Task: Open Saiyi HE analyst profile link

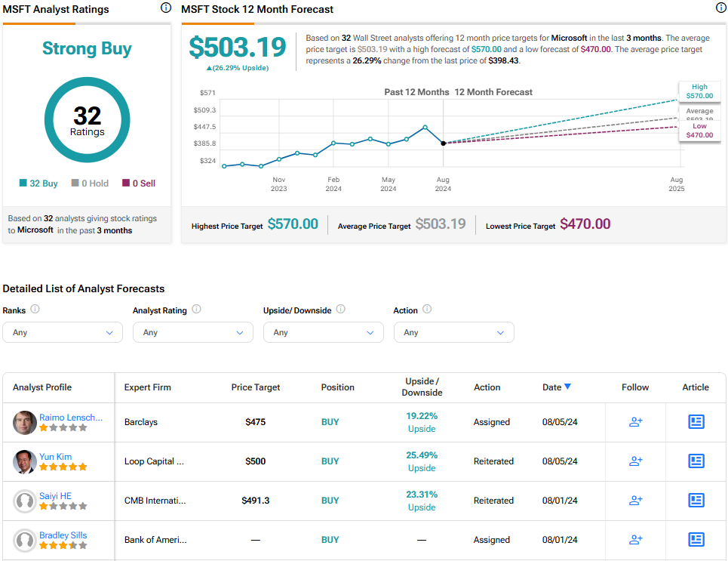Action: [x=54, y=496]
